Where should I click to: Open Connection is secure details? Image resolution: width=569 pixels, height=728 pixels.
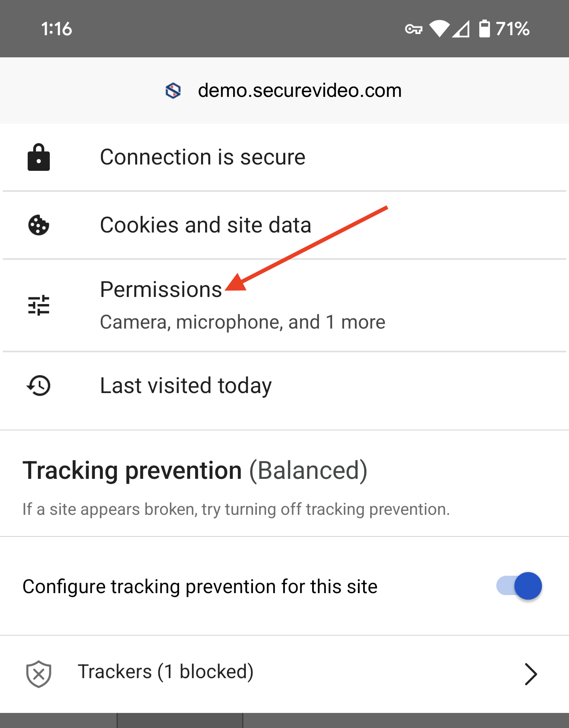pyautogui.click(x=203, y=157)
